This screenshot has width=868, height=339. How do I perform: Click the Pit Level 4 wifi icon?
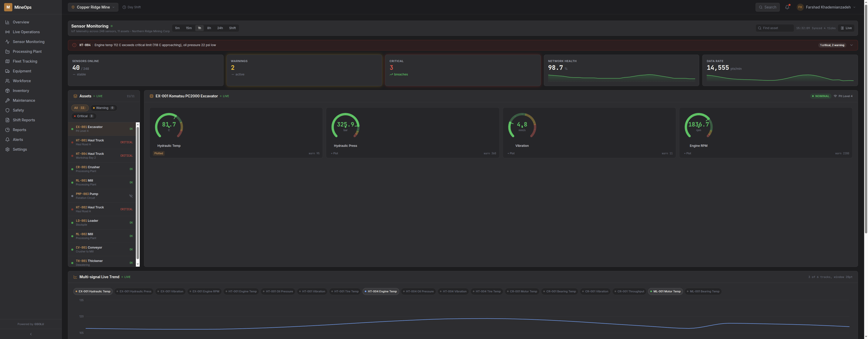coord(835,96)
